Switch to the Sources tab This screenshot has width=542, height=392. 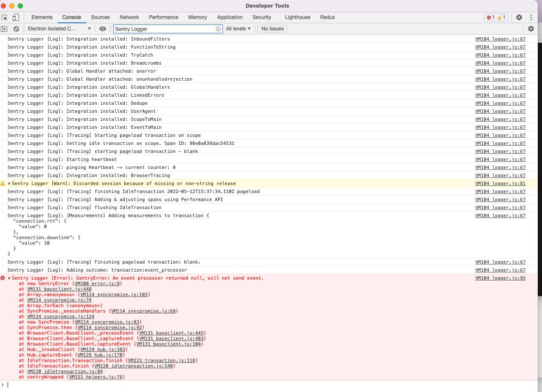tap(100, 17)
